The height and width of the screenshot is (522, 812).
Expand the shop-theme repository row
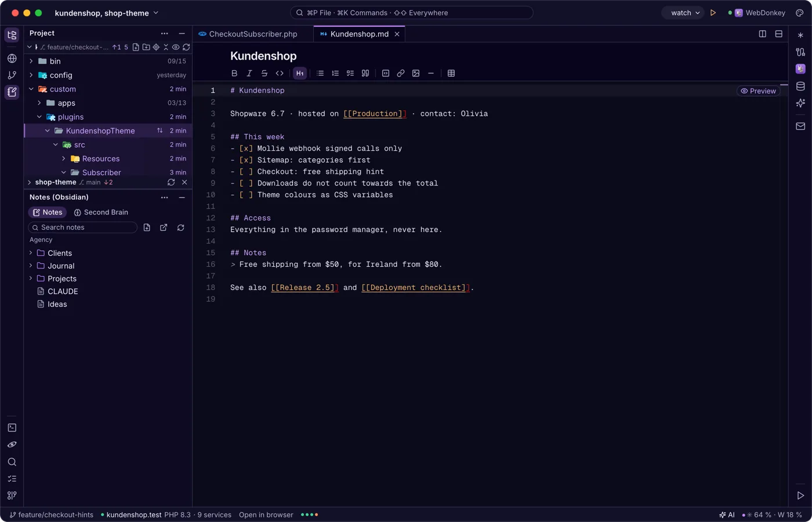pyautogui.click(x=30, y=182)
